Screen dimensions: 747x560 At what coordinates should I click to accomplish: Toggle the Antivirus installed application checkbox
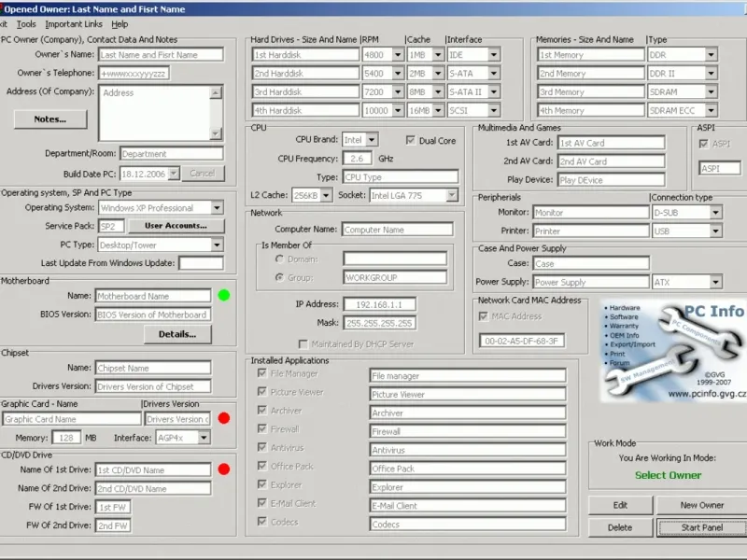pos(261,448)
